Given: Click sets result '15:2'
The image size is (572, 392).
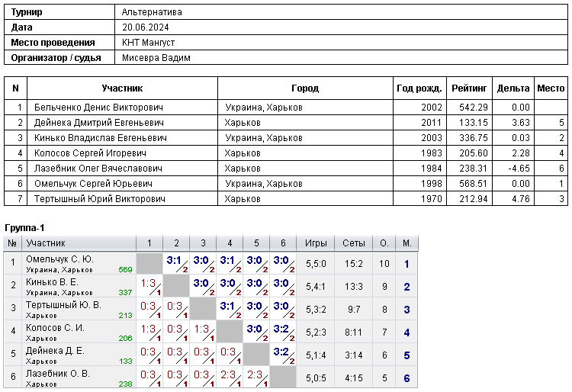Looking at the screenshot, I should (353, 264).
